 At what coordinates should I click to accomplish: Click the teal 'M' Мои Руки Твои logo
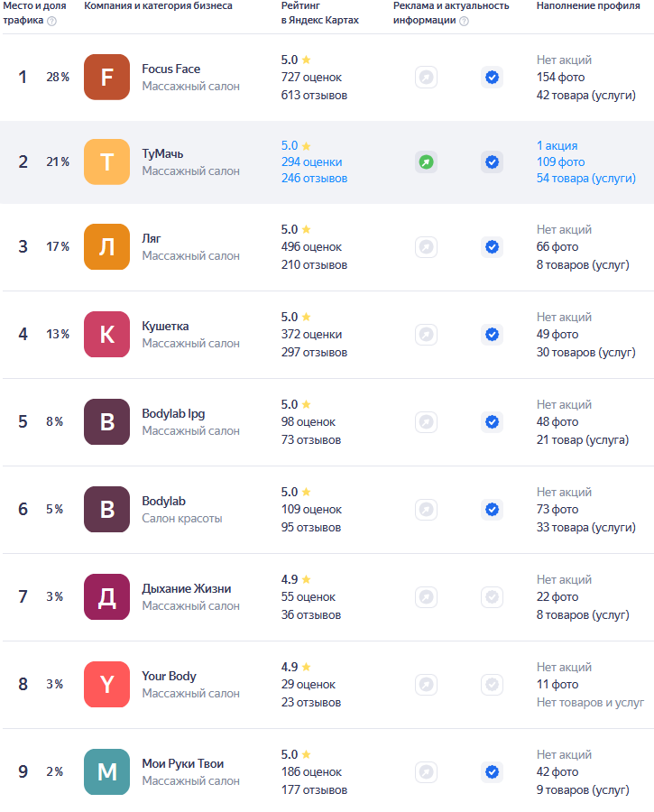(106, 772)
